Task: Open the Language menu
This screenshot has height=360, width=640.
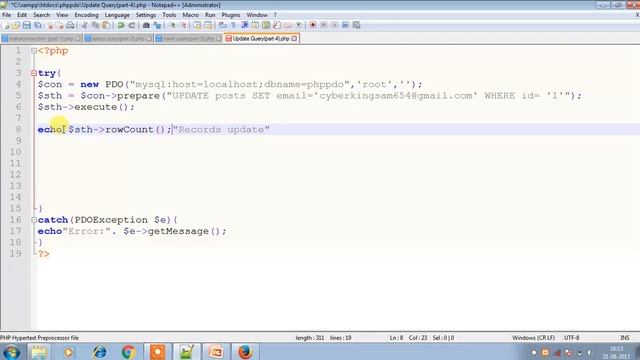Action: click(117, 15)
